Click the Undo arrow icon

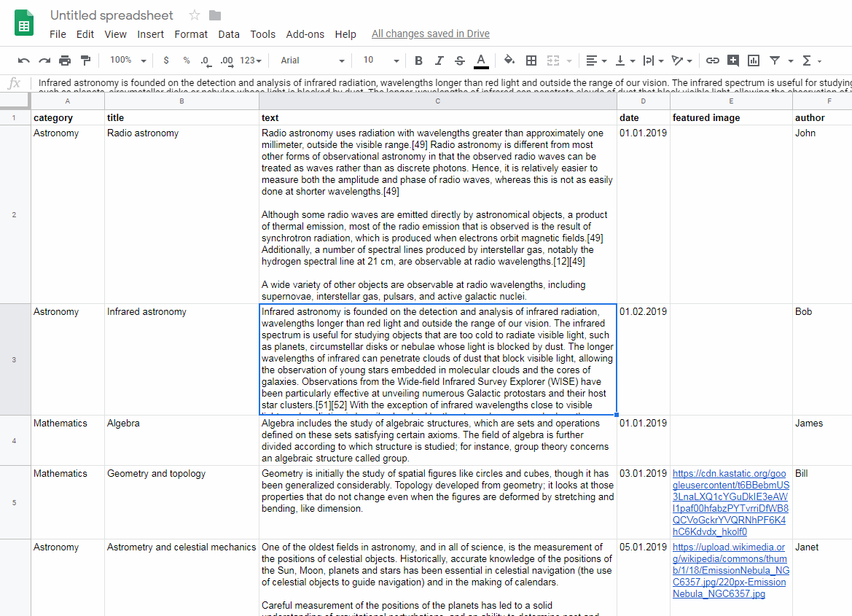23,61
